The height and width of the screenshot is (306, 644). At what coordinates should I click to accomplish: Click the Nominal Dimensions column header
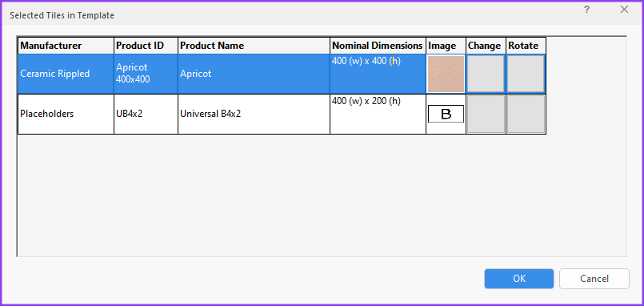[378, 46]
